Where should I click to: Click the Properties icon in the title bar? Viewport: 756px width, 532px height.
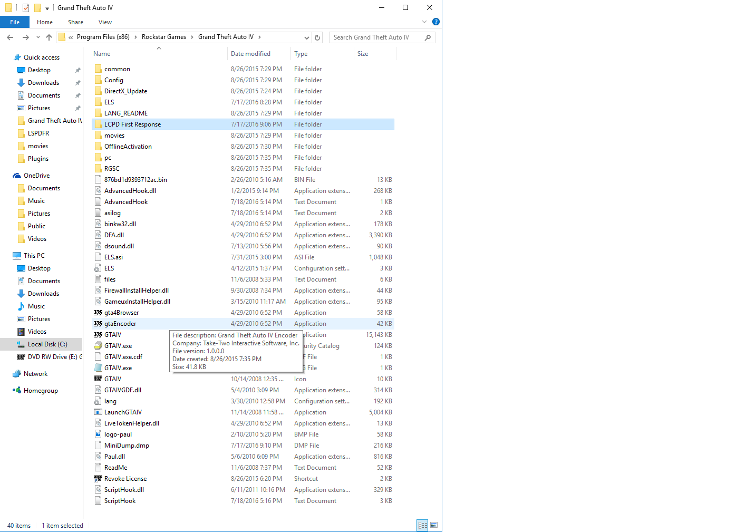click(x=25, y=8)
